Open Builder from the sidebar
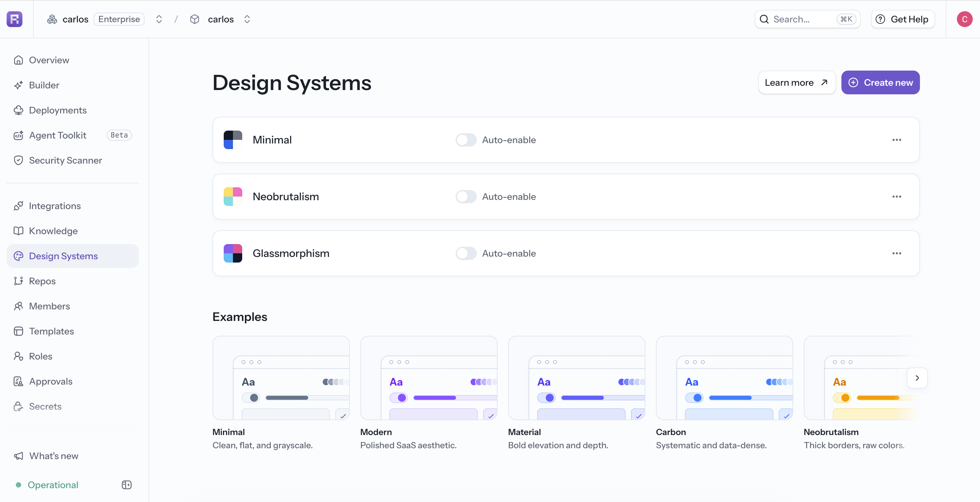 click(x=72, y=85)
